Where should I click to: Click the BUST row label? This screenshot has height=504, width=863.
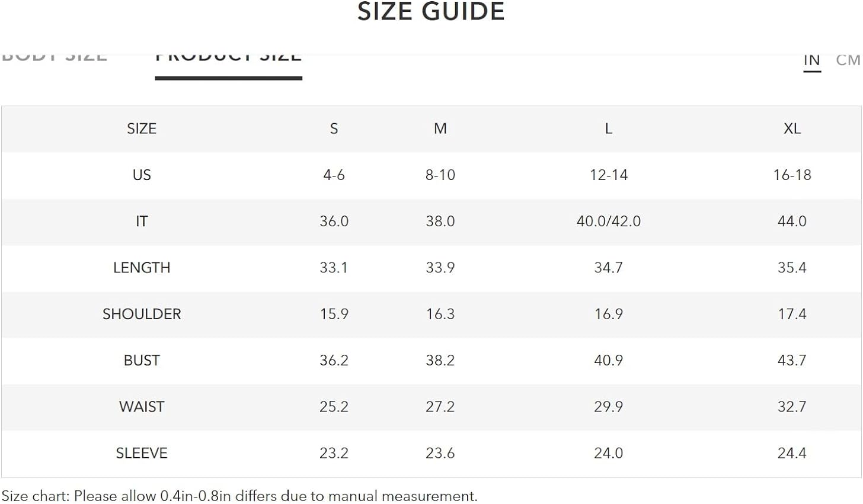pos(142,360)
